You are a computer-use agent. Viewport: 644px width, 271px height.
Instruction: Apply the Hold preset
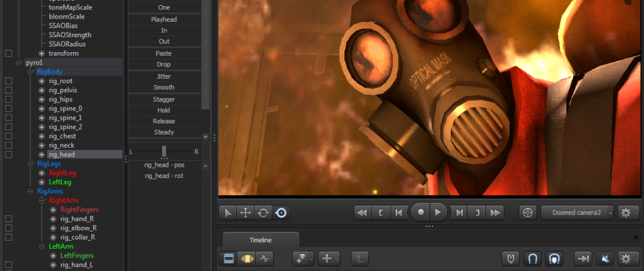click(164, 110)
